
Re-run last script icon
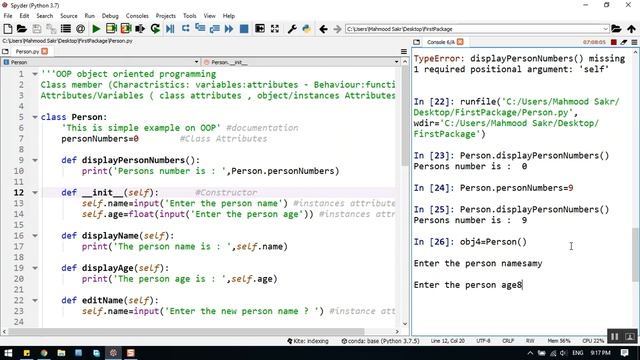click(155, 29)
